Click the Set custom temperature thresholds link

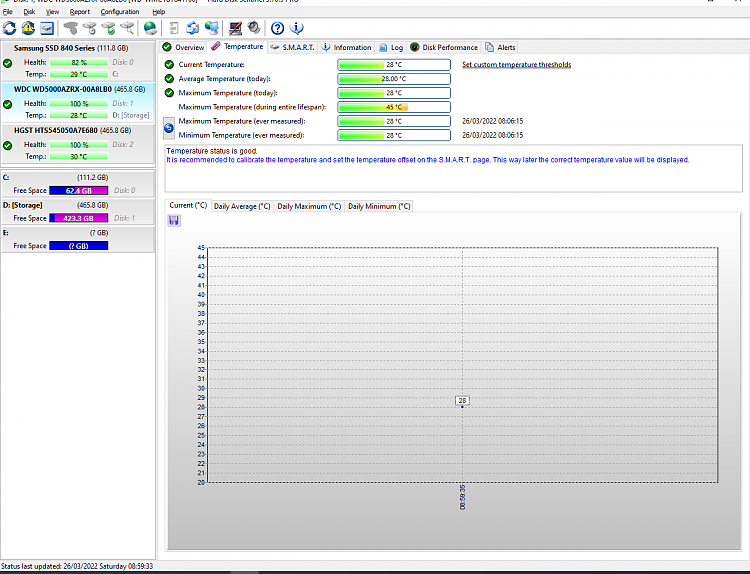(516, 64)
